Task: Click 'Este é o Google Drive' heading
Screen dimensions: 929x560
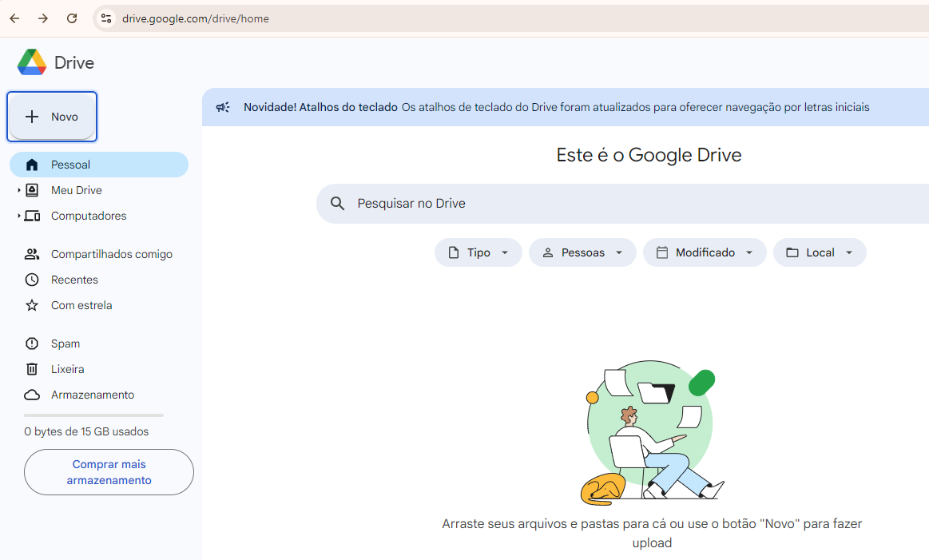Action: tap(649, 155)
